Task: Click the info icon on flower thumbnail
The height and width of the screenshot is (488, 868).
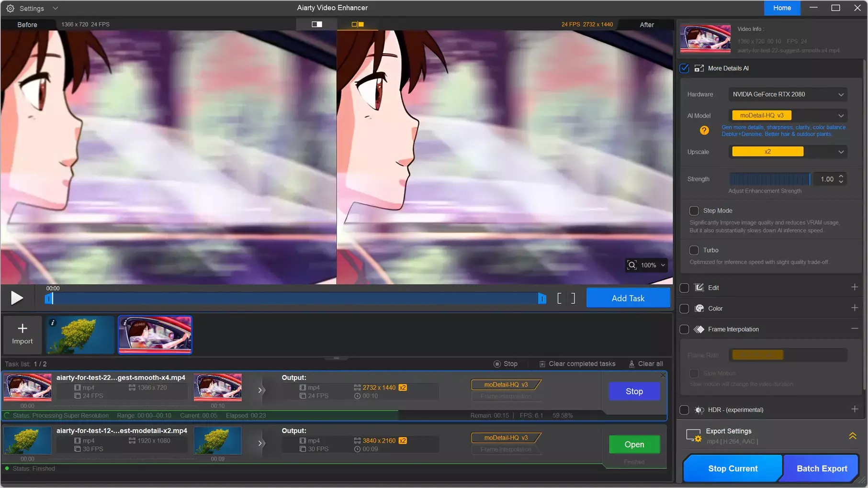Action: tap(53, 323)
